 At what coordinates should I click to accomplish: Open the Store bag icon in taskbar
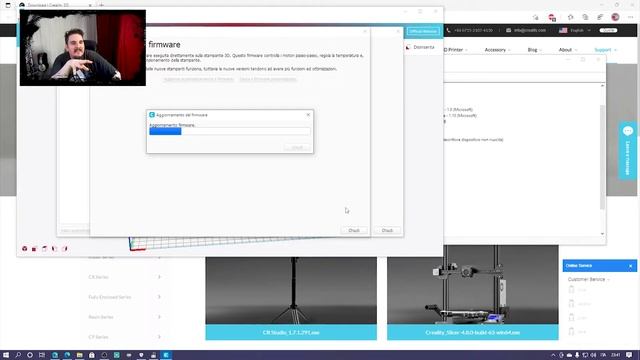click(x=92, y=355)
